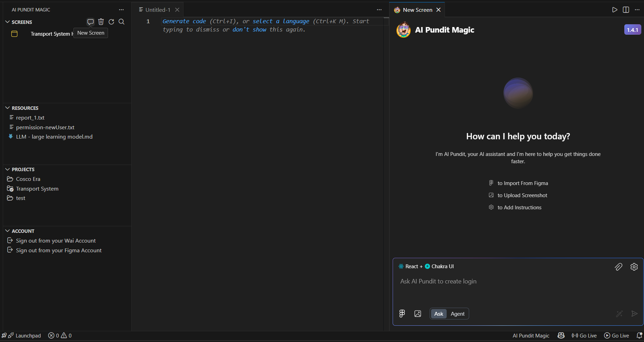
Task: Open the notifications bell in the status bar
Action: [639, 335]
